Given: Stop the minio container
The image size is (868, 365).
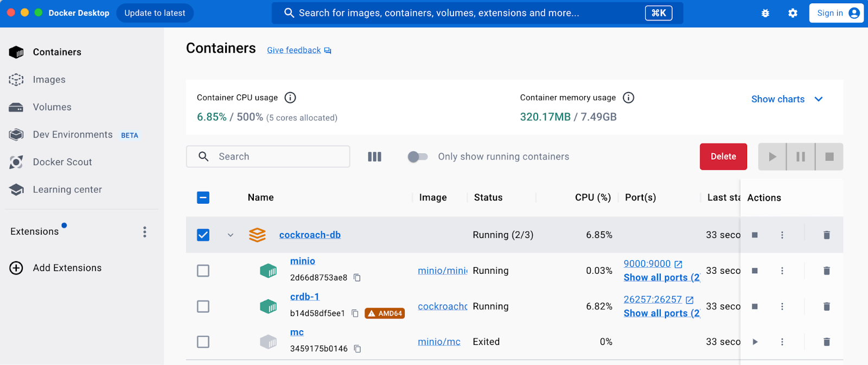Looking at the screenshot, I should pos(755,270).
